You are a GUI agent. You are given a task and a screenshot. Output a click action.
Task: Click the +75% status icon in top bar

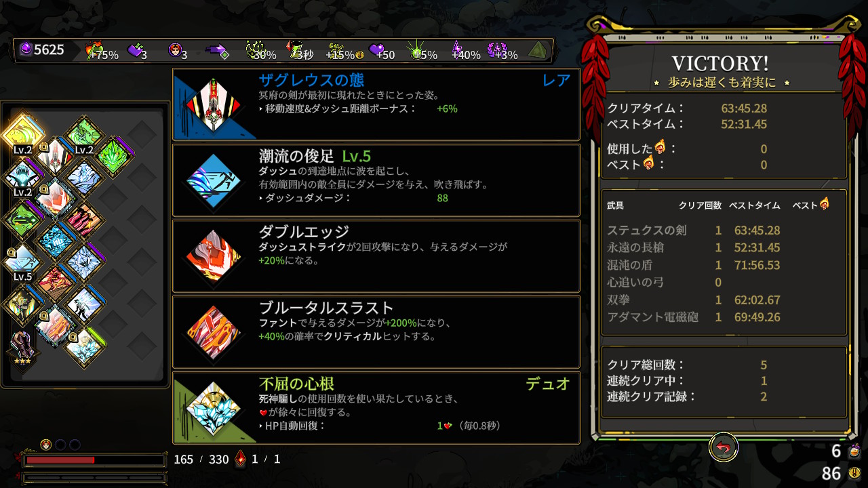[x=102, y=51]
